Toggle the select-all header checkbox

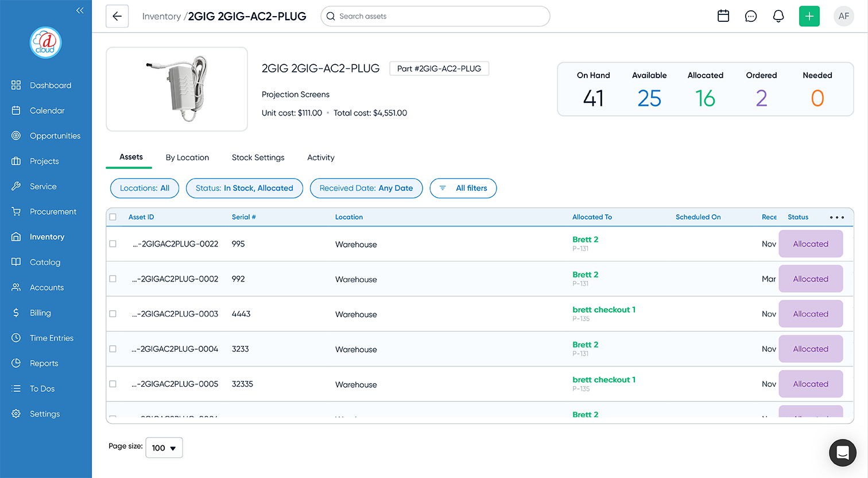click(x=113, y=217)
